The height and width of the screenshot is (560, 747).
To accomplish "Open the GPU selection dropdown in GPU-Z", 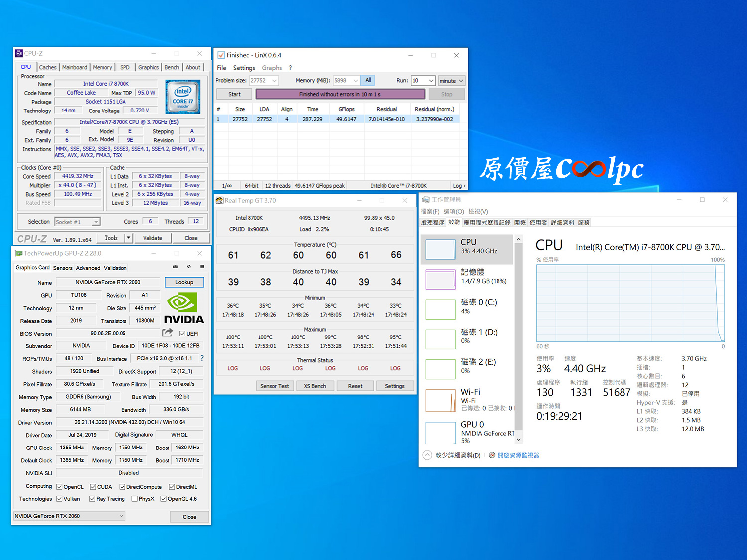I will [69, 516].
